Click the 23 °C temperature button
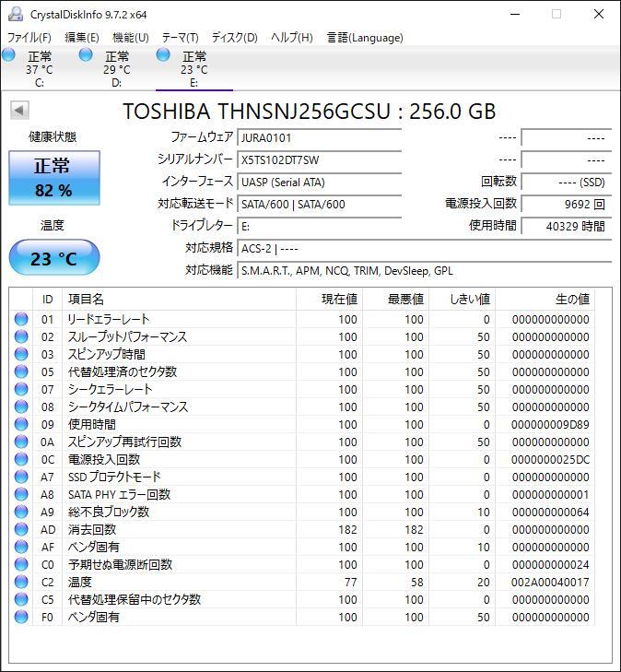Viewport: 621px width, 672px height. click(54, 257)
